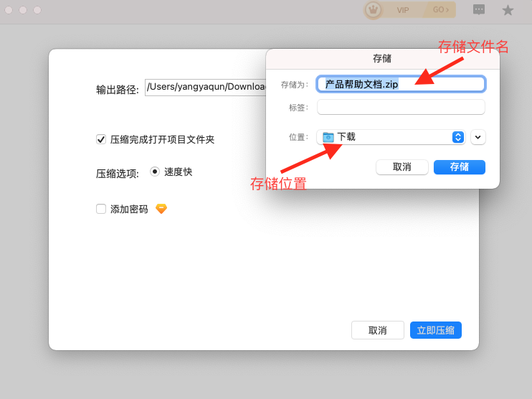Click the 存储为 filename field
This screenshot has height=399, width=532.
pyautogui.click(x=401, y=84)
